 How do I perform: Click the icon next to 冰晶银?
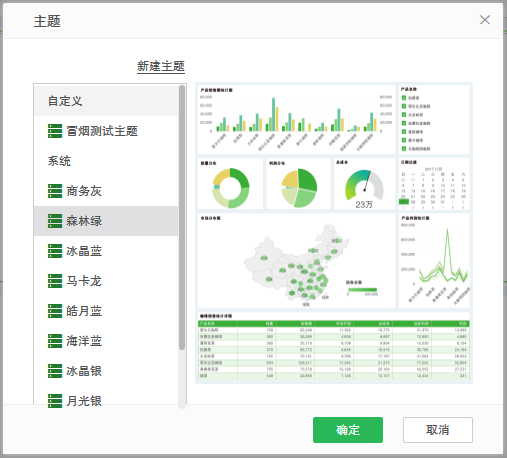[55, 371]
